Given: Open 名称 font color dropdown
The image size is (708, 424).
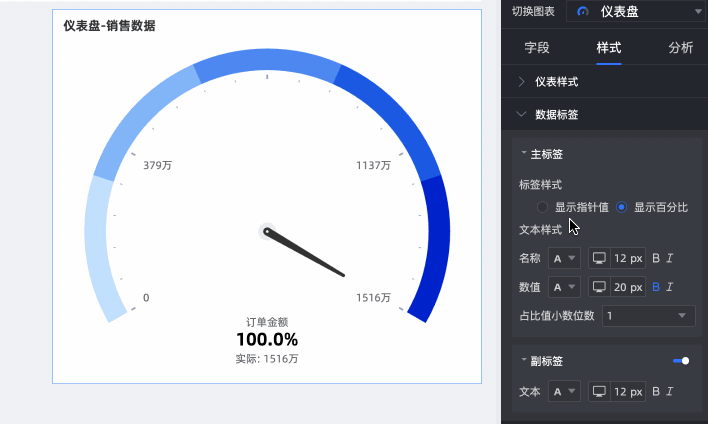Looking at the screenshot, I should tap(564, 258).
